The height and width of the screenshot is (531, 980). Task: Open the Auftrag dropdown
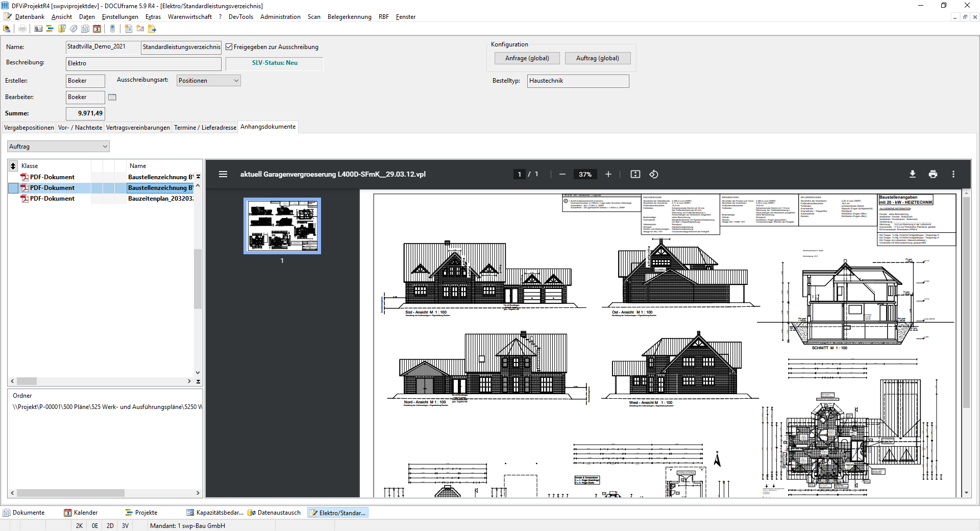click(x=58, y=147)
